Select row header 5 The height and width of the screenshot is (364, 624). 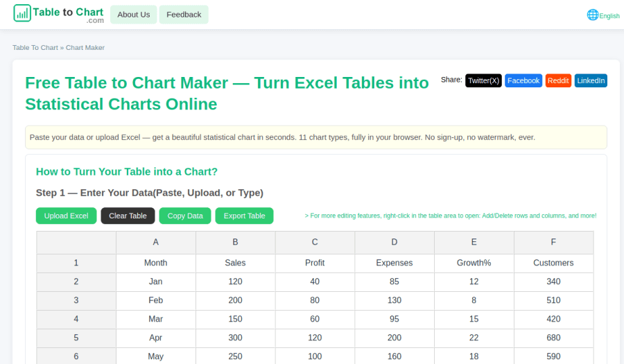(x=76, y=338)
